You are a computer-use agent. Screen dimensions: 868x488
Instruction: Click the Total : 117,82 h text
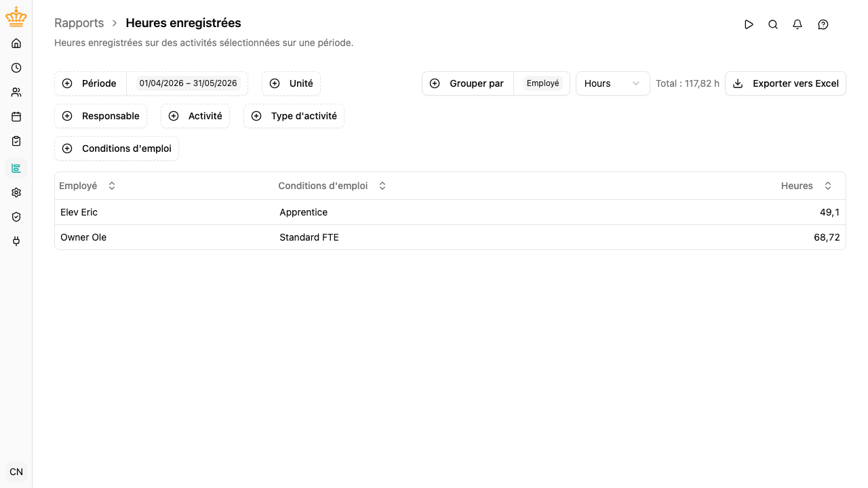click(x=688, y=83)
